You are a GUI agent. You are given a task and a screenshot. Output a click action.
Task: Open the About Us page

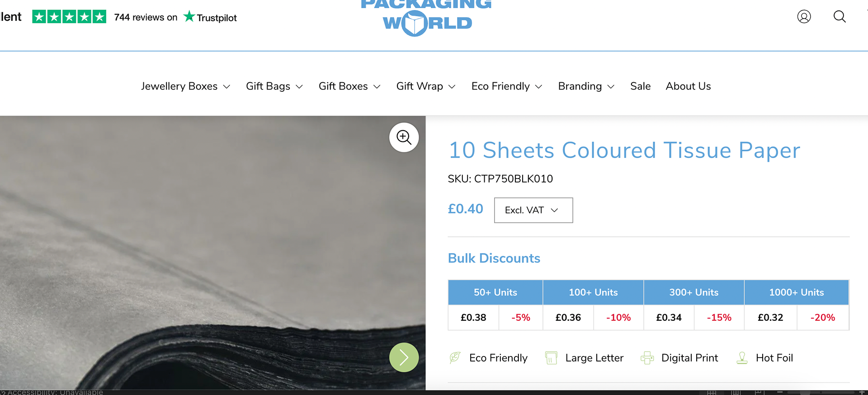[x=688, y=86]
